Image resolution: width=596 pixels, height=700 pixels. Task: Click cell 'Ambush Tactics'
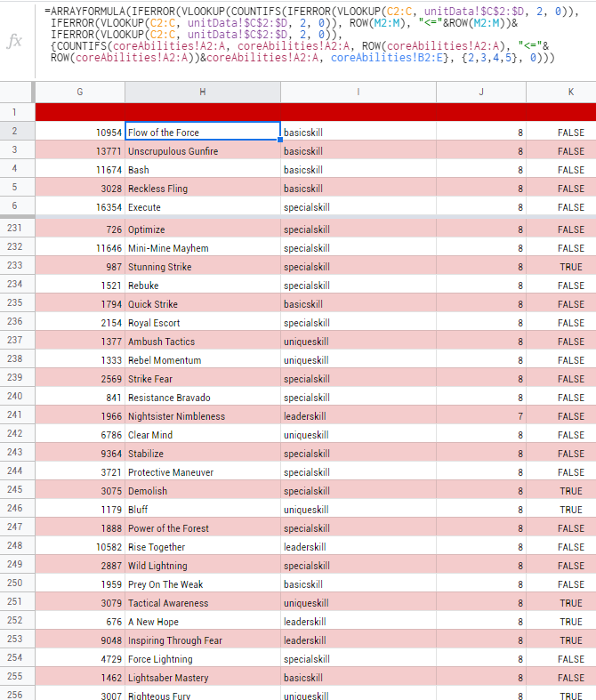tap(203, 342)
